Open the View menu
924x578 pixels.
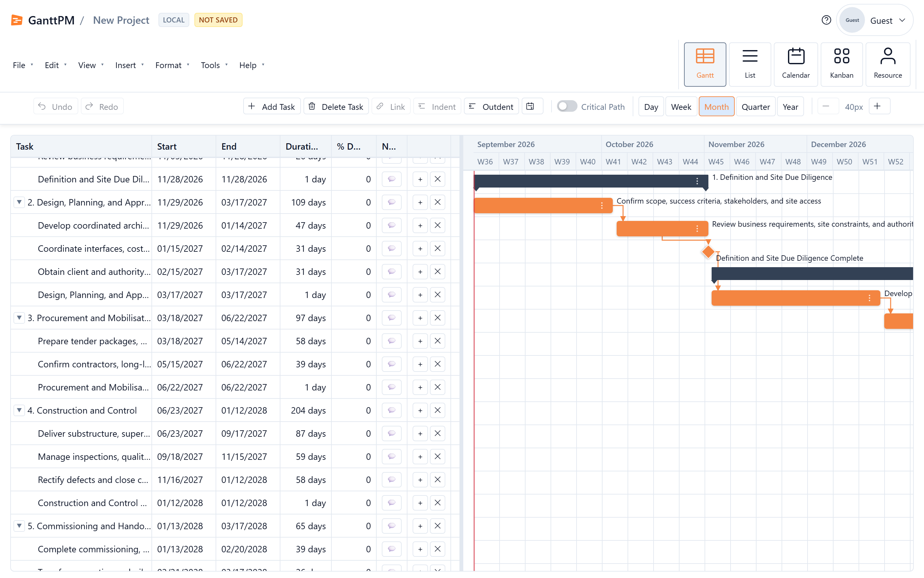pyautogui.click(x=91, y=66)
